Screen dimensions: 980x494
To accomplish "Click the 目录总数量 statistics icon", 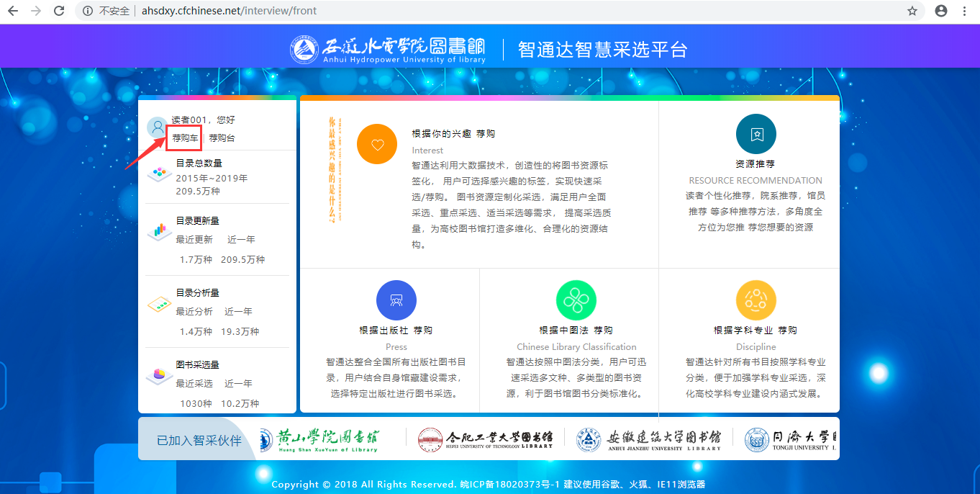I will coord(158,174).
